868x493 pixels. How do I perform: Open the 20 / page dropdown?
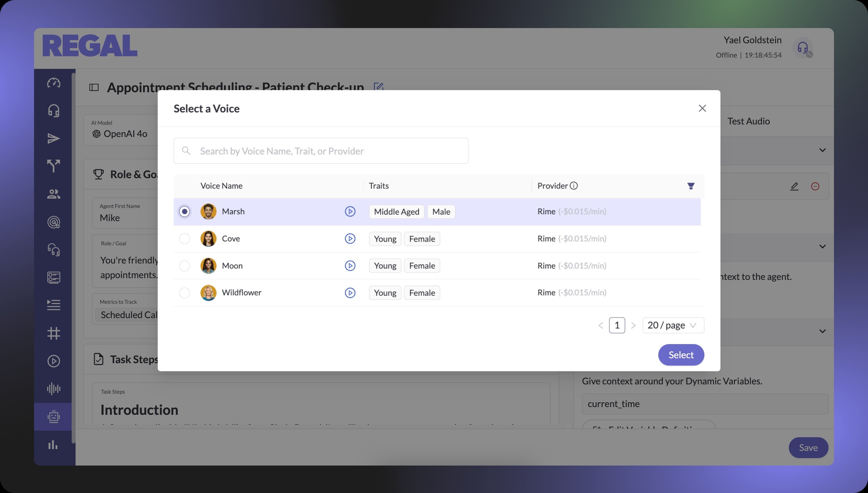click(x=673, y=325)
